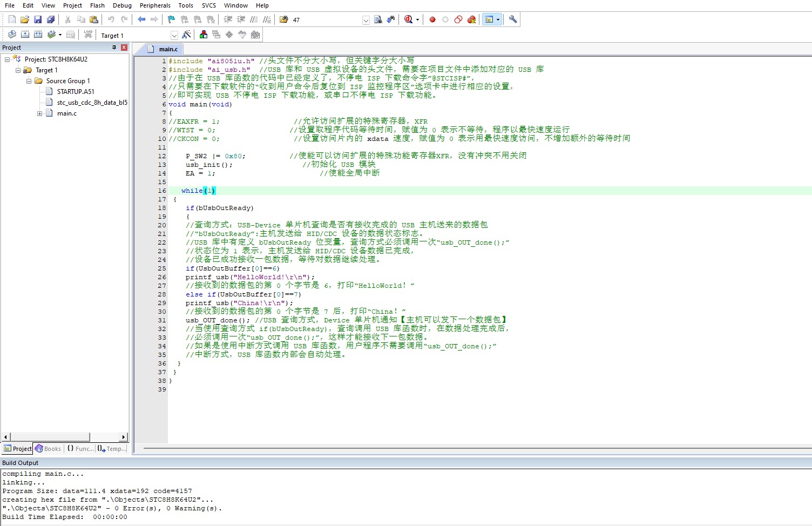Open the Flash menu
Screen dimensions: 812x526
[x=97, y=5]
